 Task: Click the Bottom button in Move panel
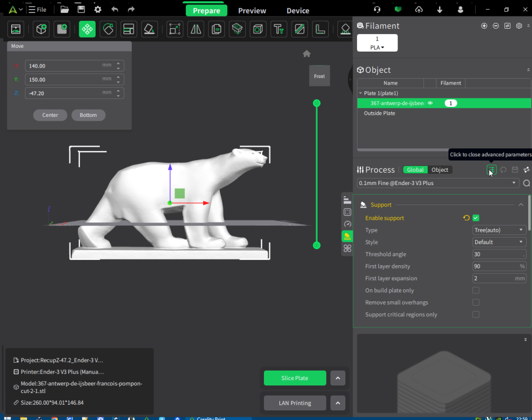[x=88, y=115]
